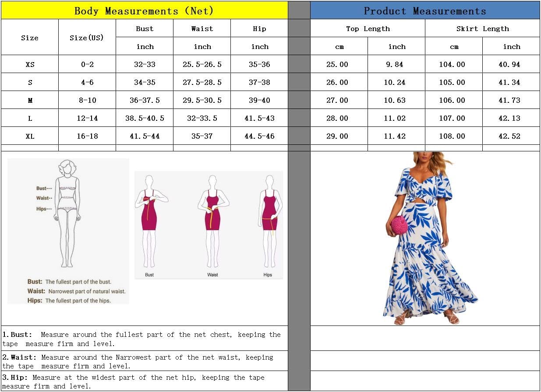Click bust value 34-35
Viewport: 541px width, 392px height.
pos(145,82)
